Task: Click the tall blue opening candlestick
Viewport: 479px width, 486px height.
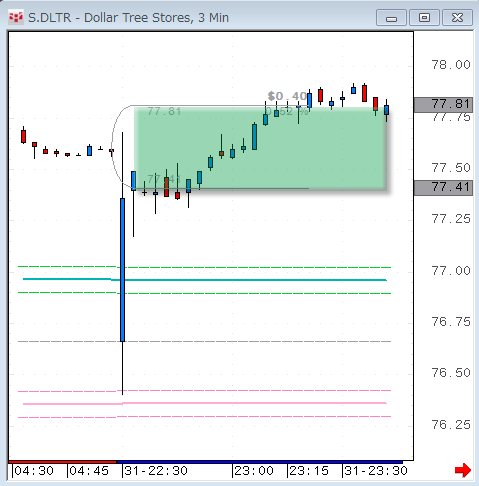Action: 122,270
